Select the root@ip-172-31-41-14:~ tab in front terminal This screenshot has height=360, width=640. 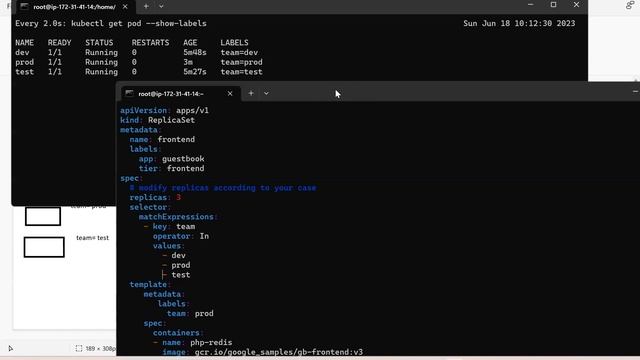click(x=180, y=94)
